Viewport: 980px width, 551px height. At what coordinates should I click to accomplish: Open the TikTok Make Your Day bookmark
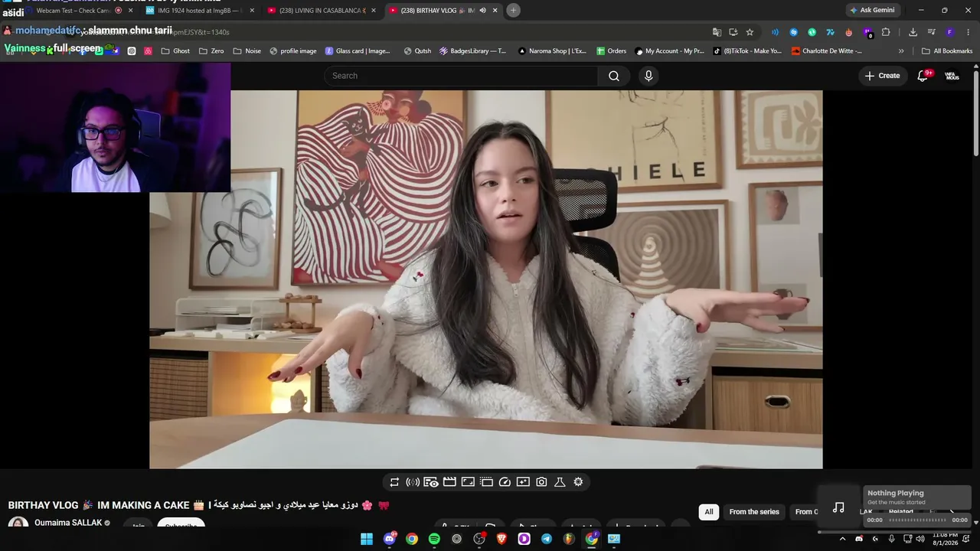coord(747,51)
